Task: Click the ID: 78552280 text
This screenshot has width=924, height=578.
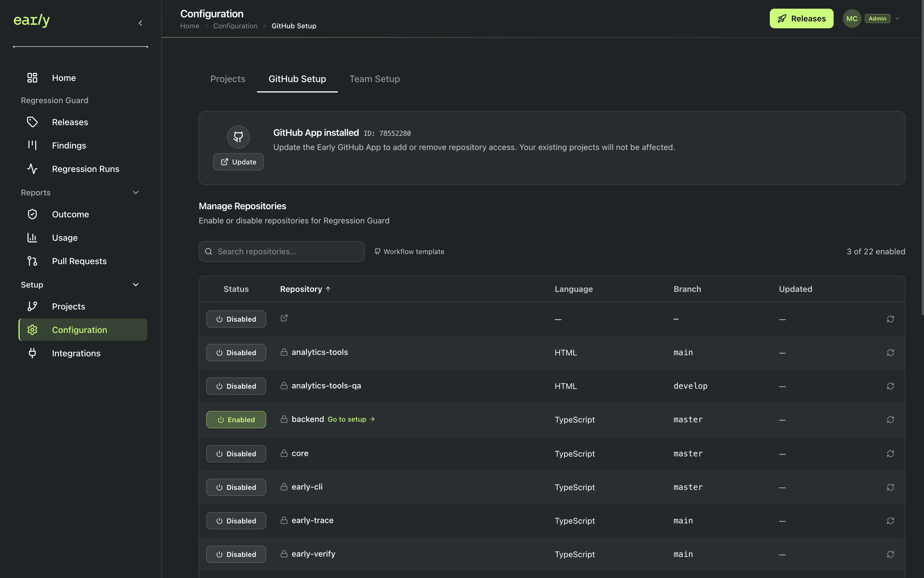Action: point(387,134)
